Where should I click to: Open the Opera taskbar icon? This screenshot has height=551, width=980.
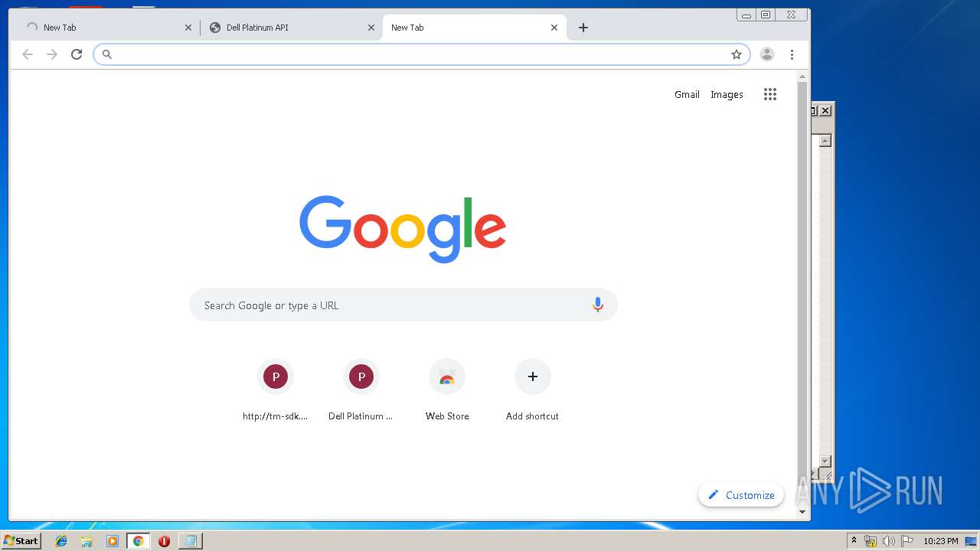[x=164, y=541]
